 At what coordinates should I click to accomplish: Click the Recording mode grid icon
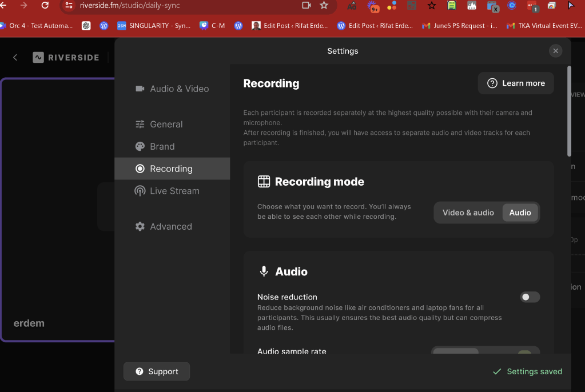click(264, 182)
